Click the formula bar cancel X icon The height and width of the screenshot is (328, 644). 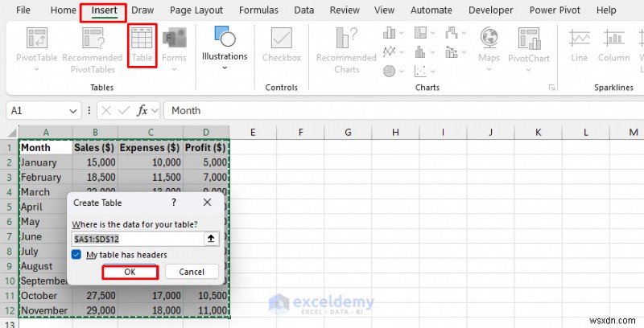click(106, 111)
